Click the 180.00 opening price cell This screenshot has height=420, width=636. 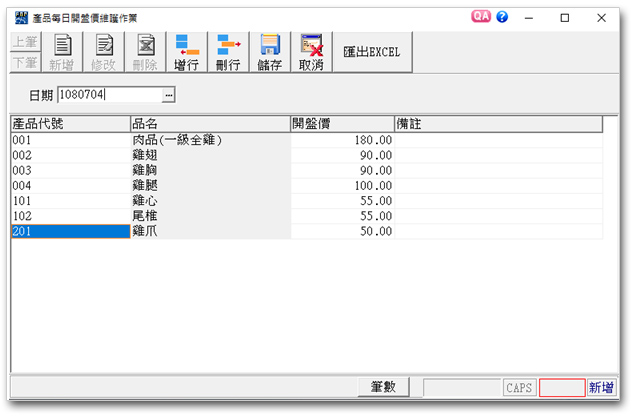(x=341, y=141)
